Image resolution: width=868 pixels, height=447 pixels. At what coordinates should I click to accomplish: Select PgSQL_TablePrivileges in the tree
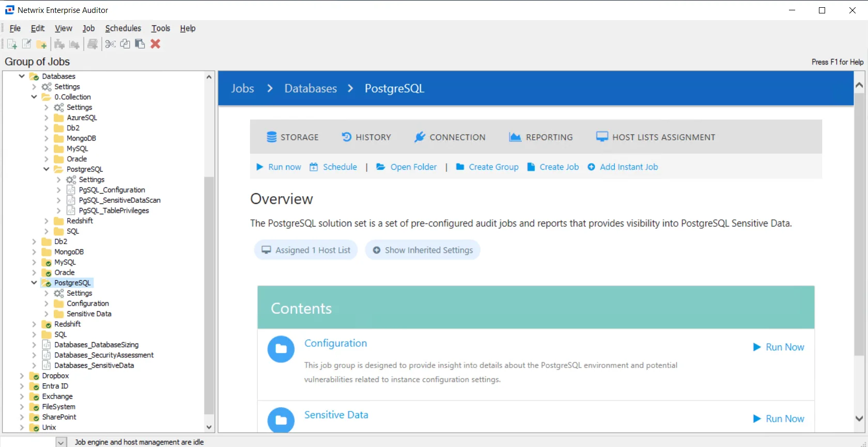tap(114, 211)
